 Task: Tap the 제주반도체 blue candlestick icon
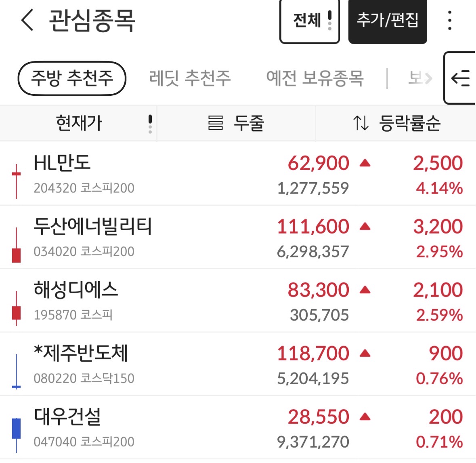17,372
